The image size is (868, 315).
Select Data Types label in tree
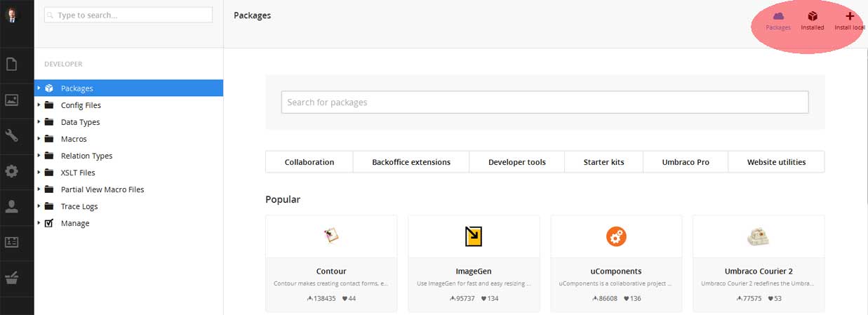(81, 122)
